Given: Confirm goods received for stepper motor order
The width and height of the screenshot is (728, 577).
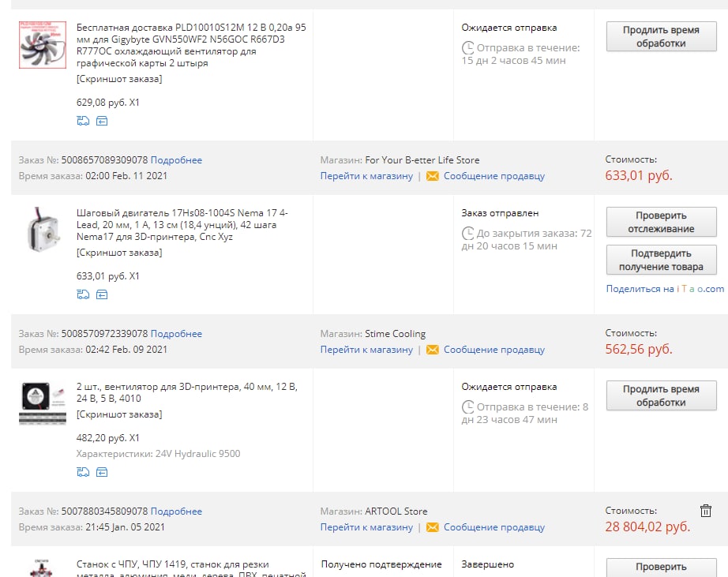Looking at the screenshot, I should tap(661, 260).
